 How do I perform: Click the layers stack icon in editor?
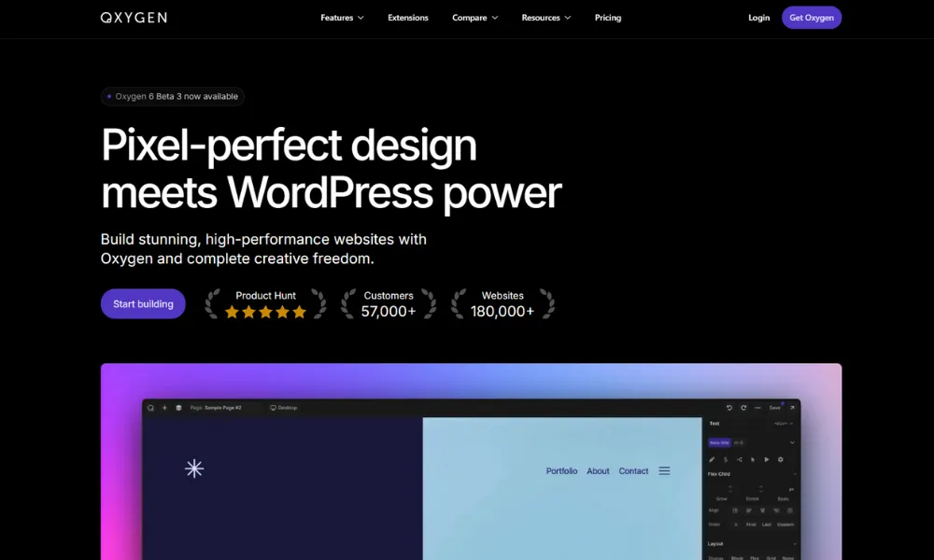coord(178,408)
